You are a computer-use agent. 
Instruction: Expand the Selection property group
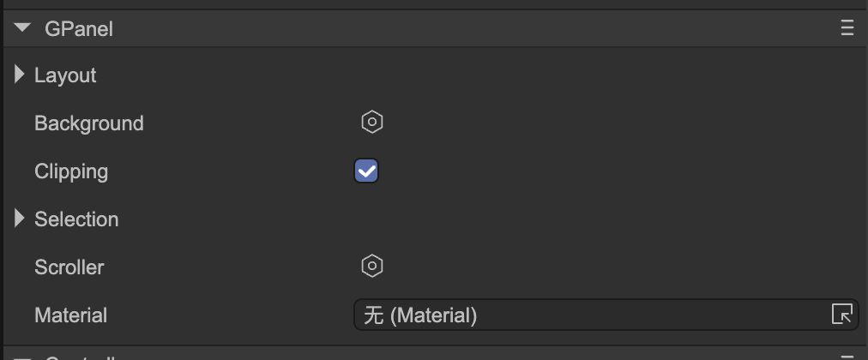pos(20,219)
